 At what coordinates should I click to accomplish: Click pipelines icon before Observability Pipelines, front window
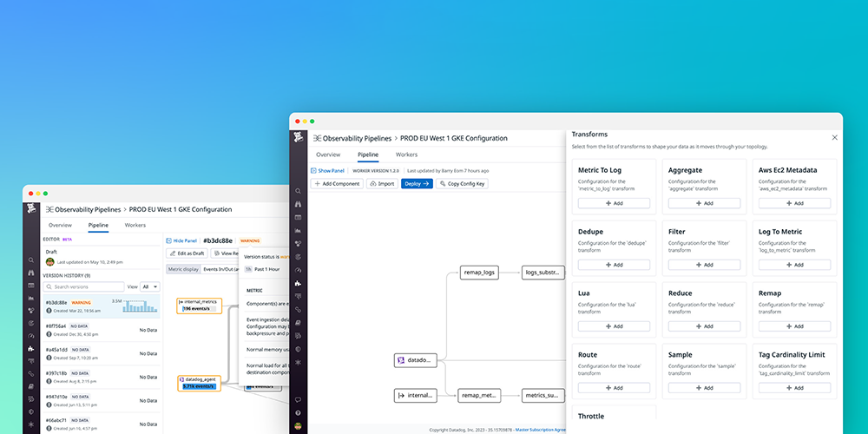pyautogui.click(x=317, y=138)
